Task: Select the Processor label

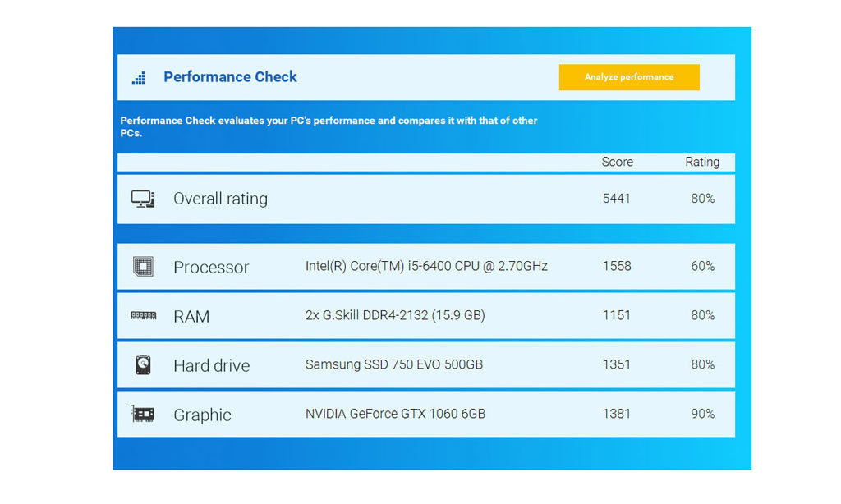Action: [x=211, y=267]
